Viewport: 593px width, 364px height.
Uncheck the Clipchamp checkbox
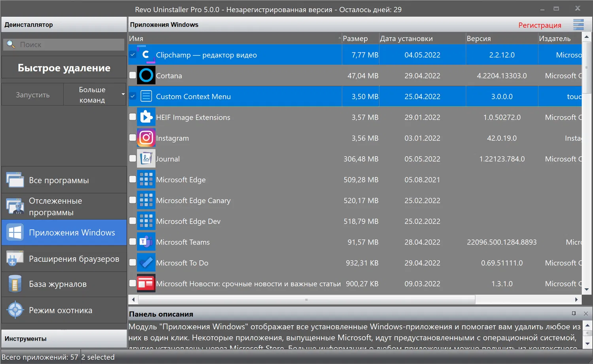click(133, 55)
